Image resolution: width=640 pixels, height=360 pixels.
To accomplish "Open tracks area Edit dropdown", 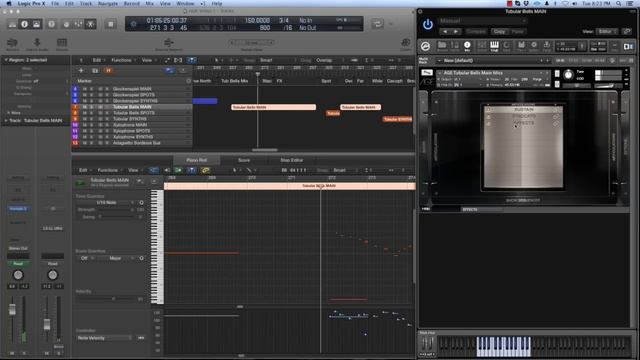I will click(98, 60).
